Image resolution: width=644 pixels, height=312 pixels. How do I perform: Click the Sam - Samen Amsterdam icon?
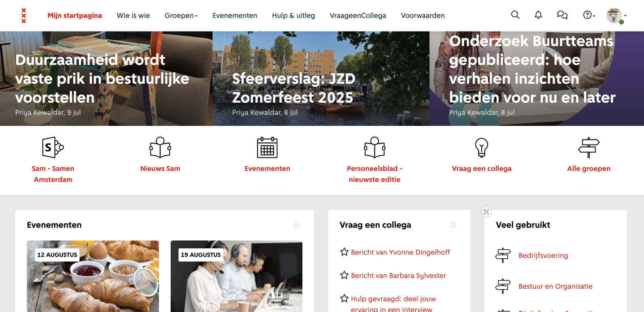(53, 147)
